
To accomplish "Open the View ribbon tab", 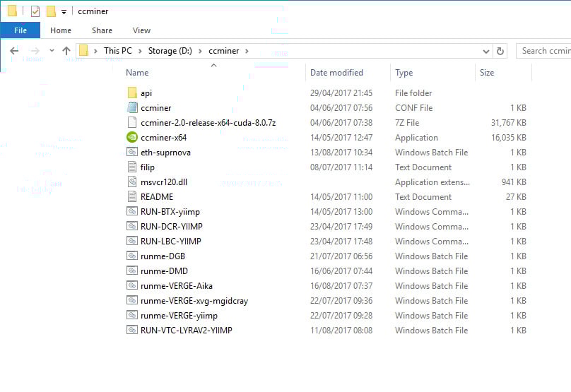I will [x=141, y=30].
